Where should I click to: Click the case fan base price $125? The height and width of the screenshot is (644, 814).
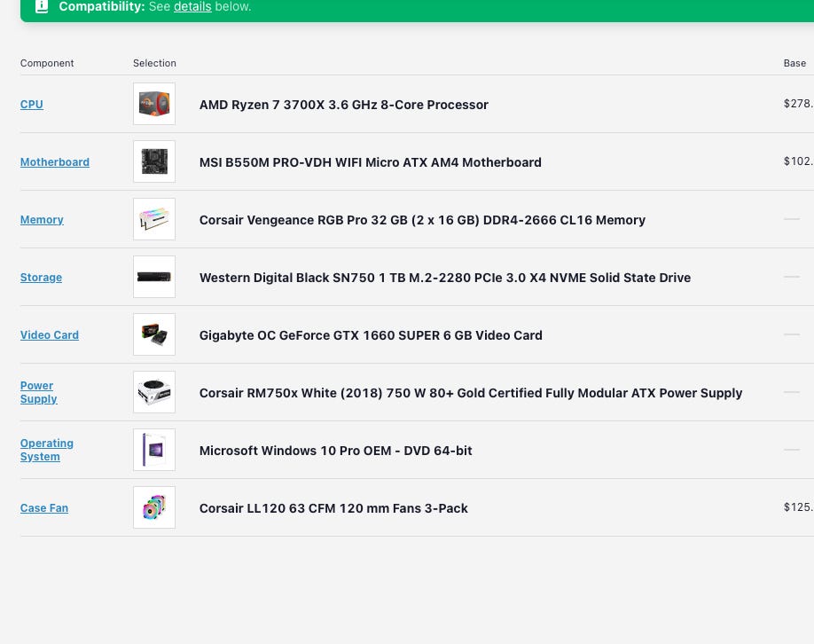[x=798, y=507]
